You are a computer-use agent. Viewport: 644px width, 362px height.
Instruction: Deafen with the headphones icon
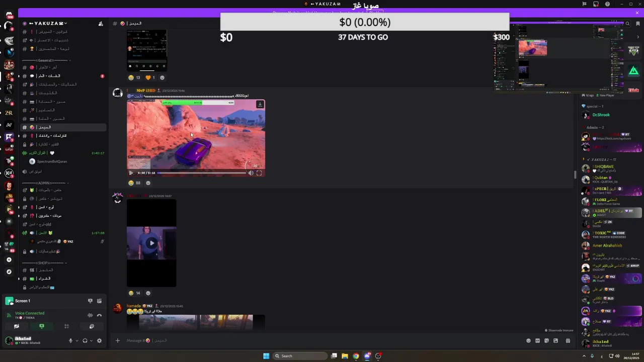point(85,340)
